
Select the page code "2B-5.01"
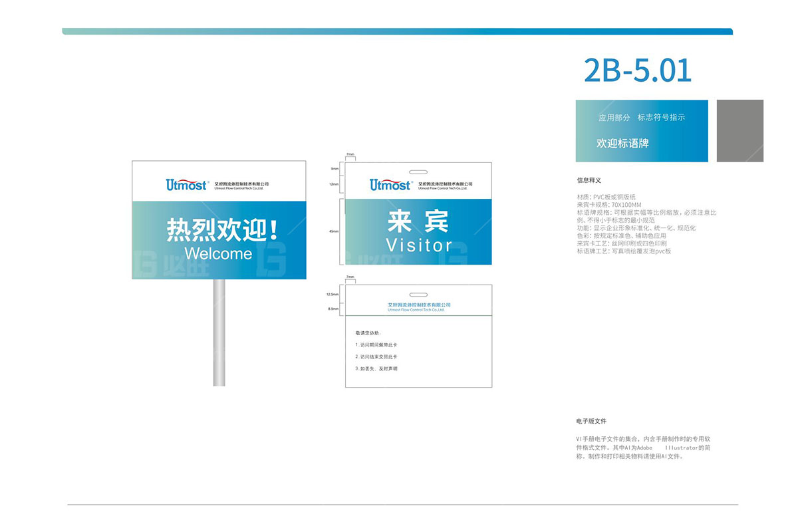638,70
